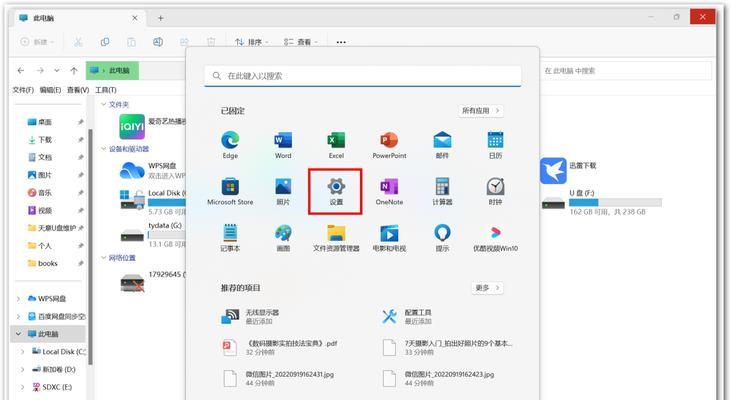Open the 时钟 clock app
Viewport: 731px width, 400px height.
point(495,192)
